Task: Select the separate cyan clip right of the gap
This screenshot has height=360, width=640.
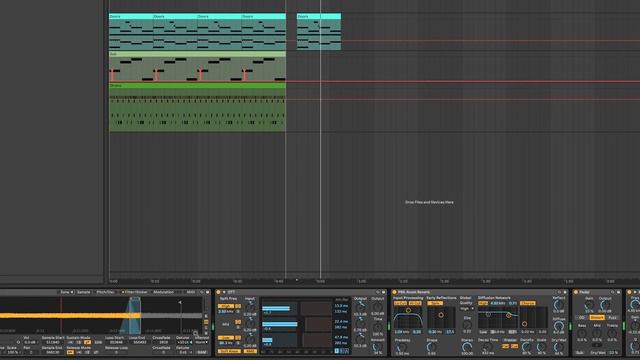Action: click(x=319, y=32)
